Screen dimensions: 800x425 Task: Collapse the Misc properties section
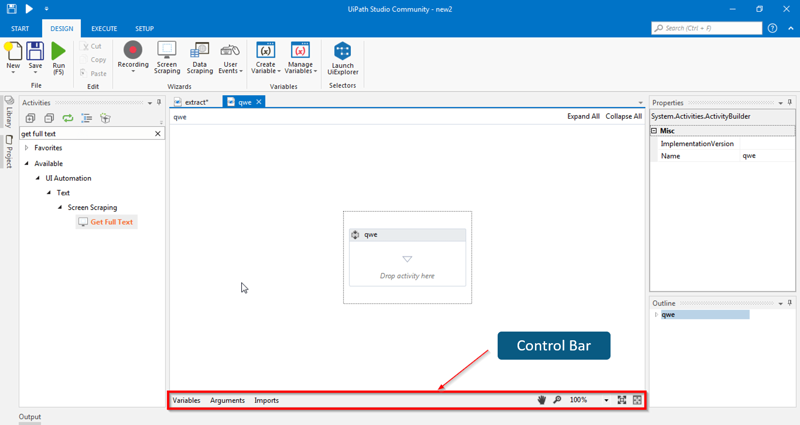[x=654, y=131]
